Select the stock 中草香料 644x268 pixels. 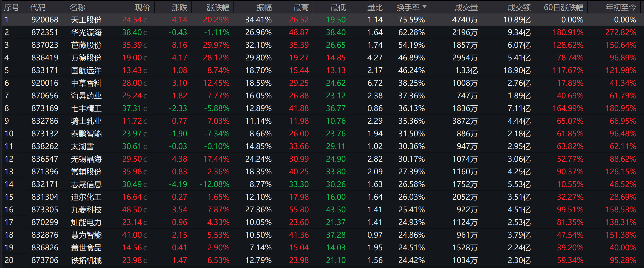(86, 83)
